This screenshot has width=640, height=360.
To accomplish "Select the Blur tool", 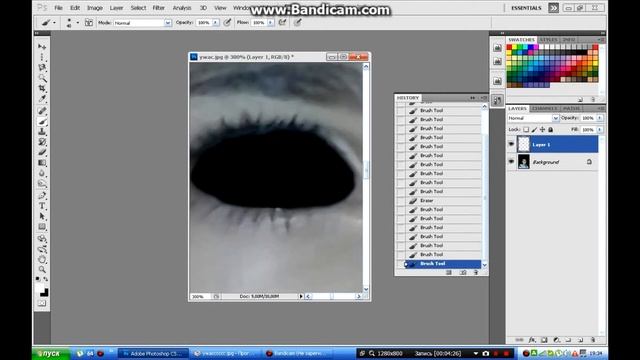I will click(x=42, y=173).
